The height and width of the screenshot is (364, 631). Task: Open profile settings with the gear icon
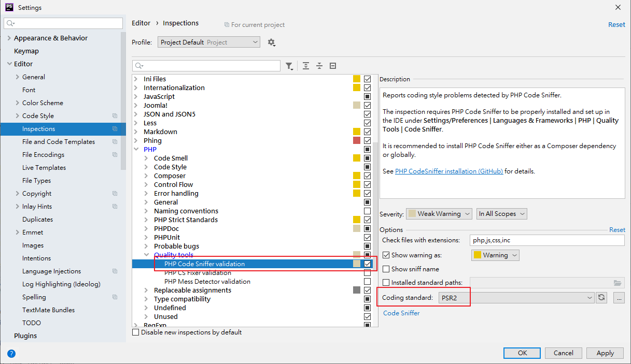click(271, 42)
